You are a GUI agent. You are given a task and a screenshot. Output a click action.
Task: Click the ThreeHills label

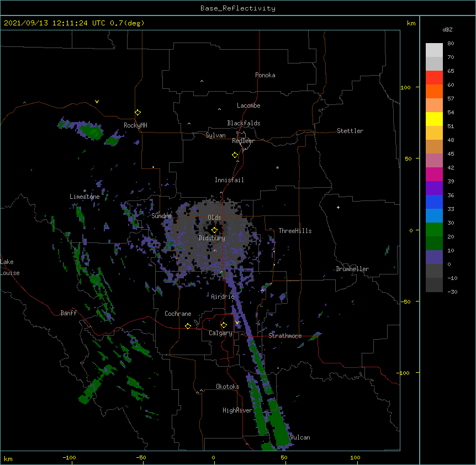(295, 231)
